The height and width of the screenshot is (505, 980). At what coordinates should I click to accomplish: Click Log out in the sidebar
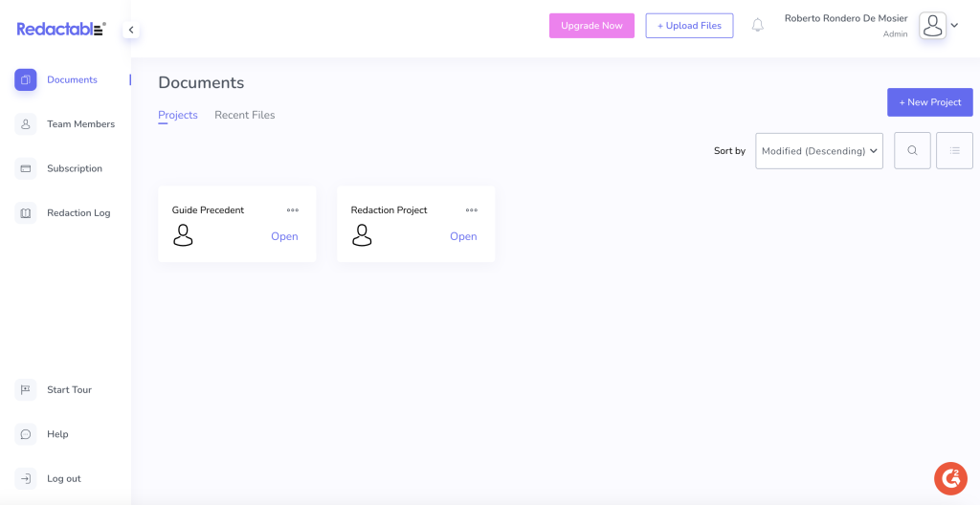click(x=63, y=478)
